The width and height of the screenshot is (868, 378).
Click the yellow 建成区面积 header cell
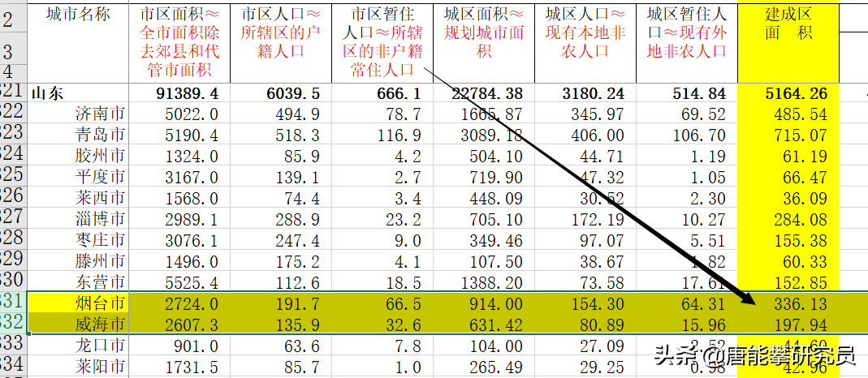(x=787, y=41)
